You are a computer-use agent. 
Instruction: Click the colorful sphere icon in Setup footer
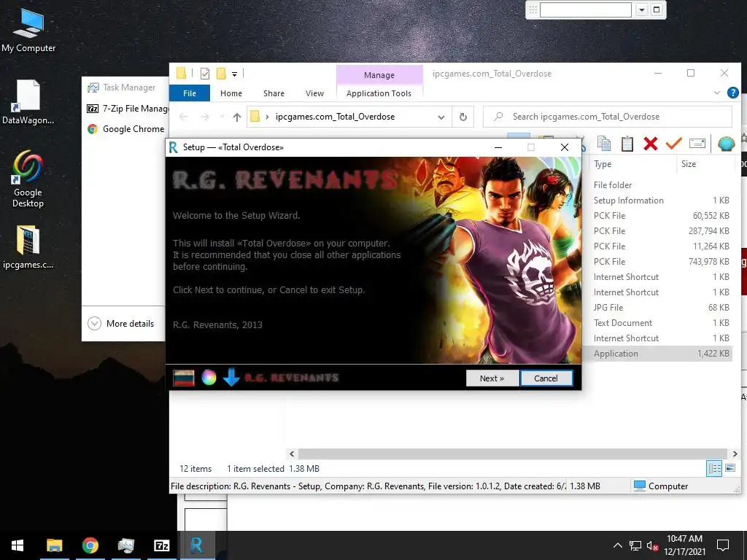[209, 378]
